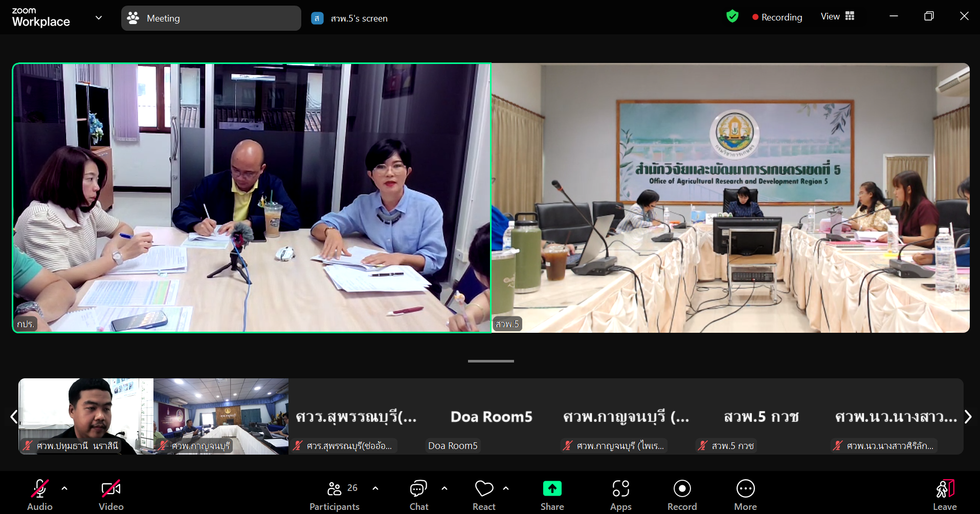
Task: Click the Zoom Workplace logo
Action: pyautogui.click(x=41, y=17)
